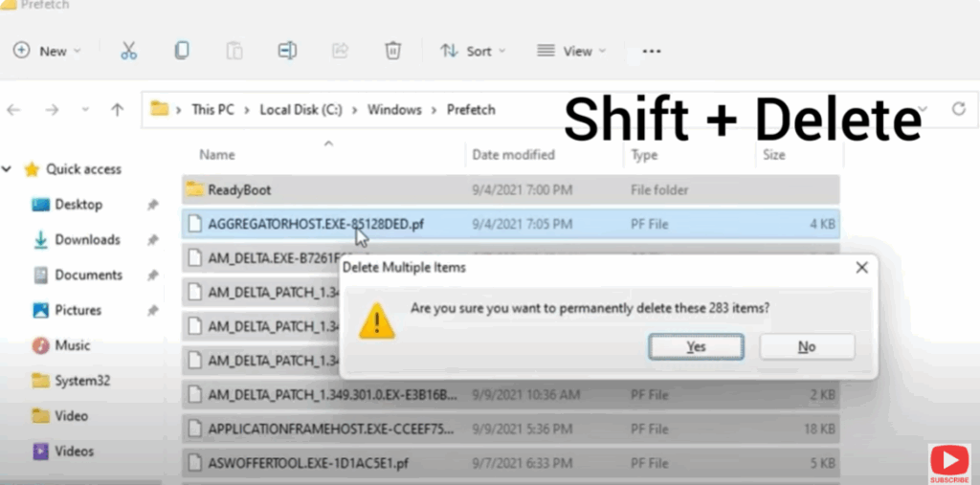The height and width of the screenshot is (485, 980).
Task: Sort files by Date modified column
Action: click(x=512, y=154)
